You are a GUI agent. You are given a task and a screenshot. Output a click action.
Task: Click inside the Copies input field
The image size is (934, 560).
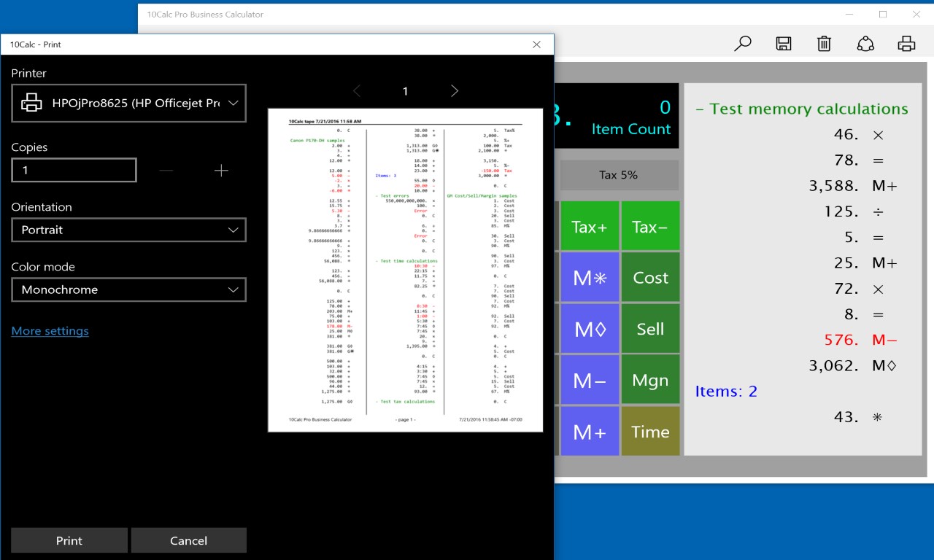pyautogui.click(x=73, y=170)
